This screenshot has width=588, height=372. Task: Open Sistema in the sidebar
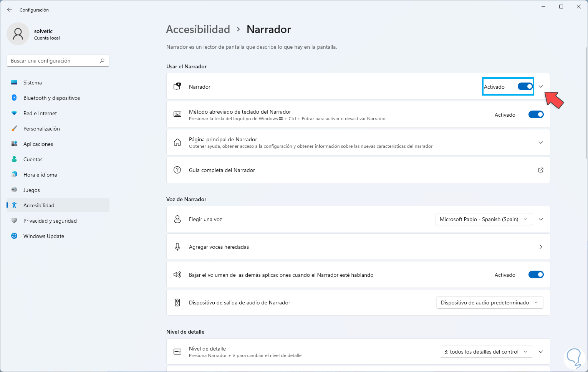tap(33, 83)
